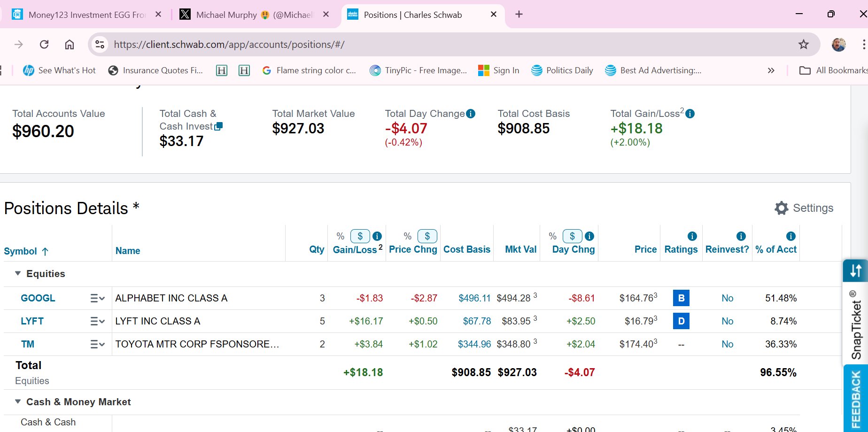
Task: Open the Flame string color bookmark
Action: pos(309,70)
